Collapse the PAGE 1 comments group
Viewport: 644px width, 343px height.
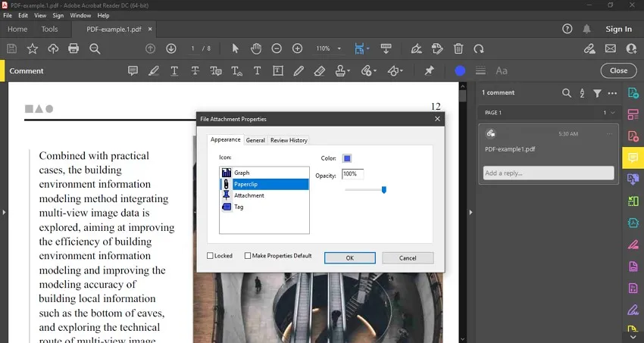point(612,113)
